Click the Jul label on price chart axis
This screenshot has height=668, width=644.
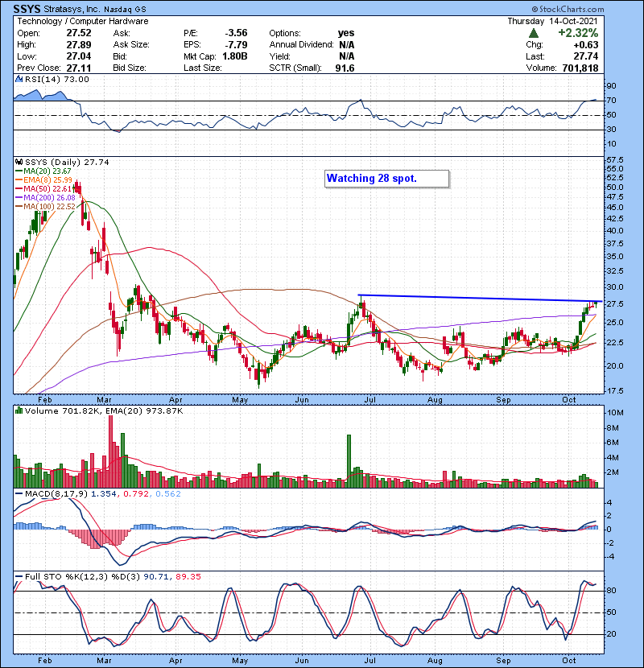pos(370,400)
